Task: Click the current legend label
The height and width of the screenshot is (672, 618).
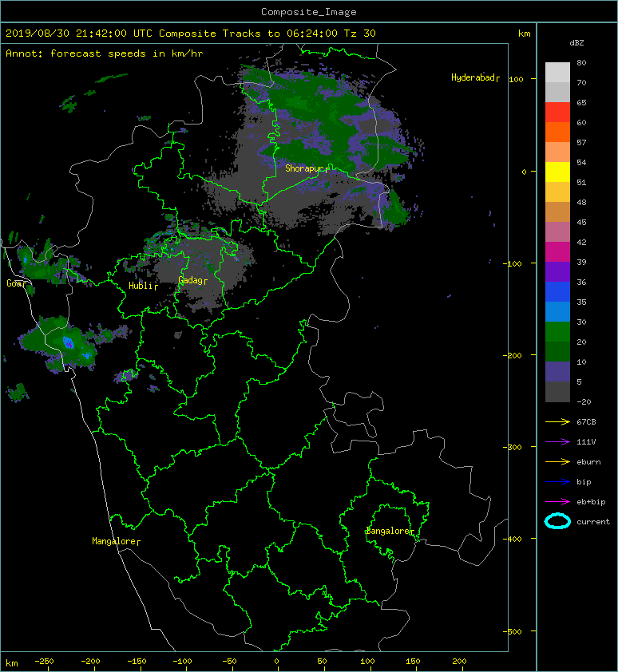Action: [x=593, y=522]
